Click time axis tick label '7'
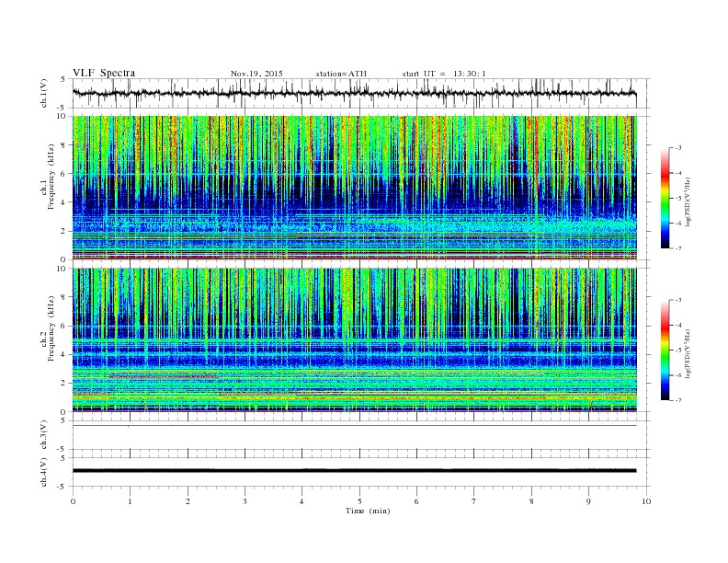Screen dimensions: 728x563 tap(474, 501)
